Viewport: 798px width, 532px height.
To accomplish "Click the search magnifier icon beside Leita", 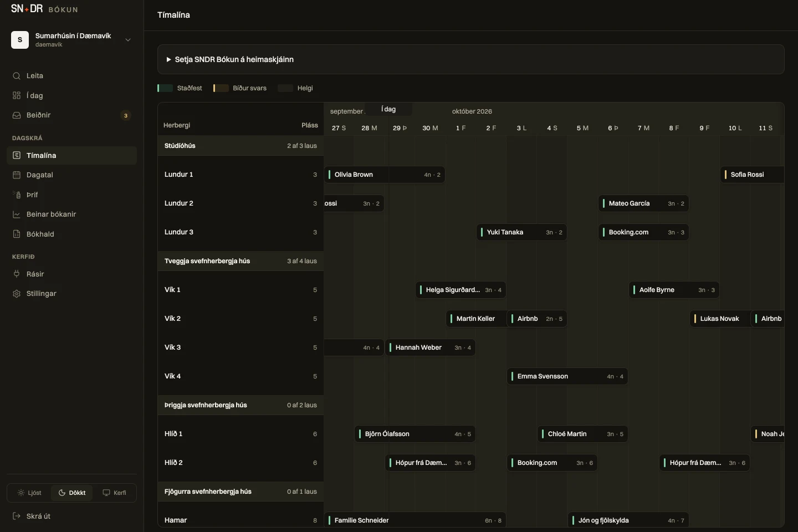I will (17, 76).
